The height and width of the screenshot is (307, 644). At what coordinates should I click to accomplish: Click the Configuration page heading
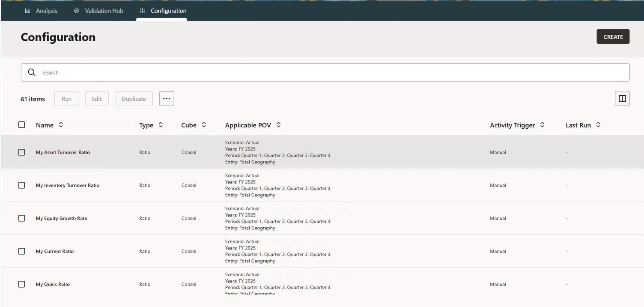[58, 37]
